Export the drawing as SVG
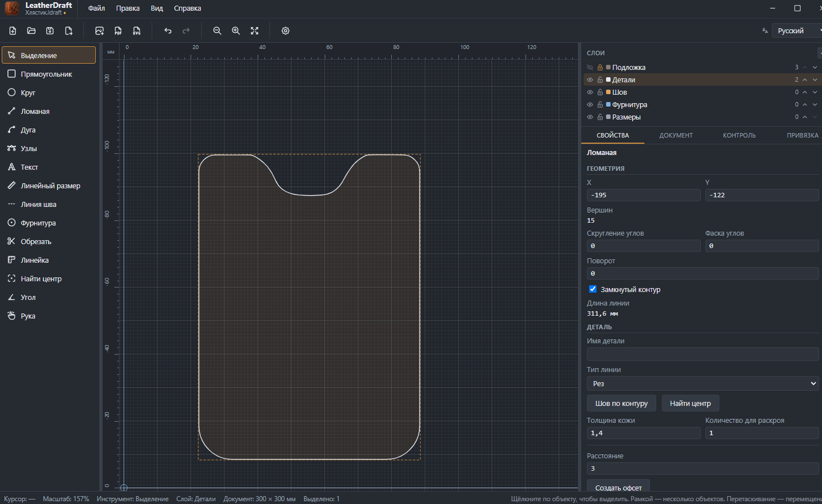 pos(137,31)
